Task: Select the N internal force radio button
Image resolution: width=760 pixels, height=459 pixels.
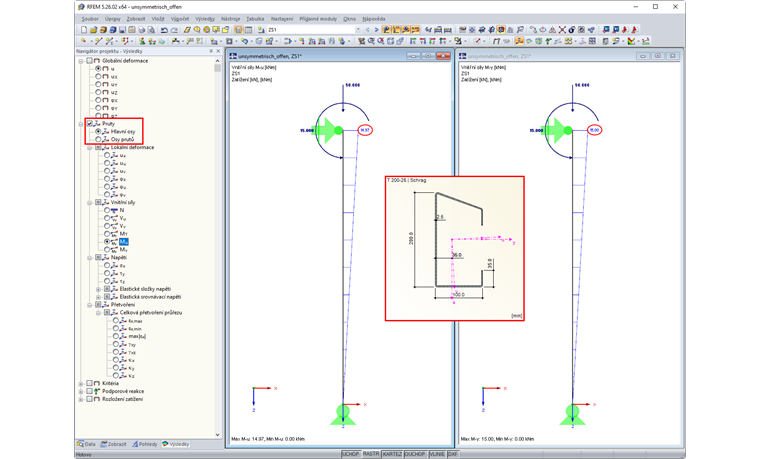Action: (107, 210)
